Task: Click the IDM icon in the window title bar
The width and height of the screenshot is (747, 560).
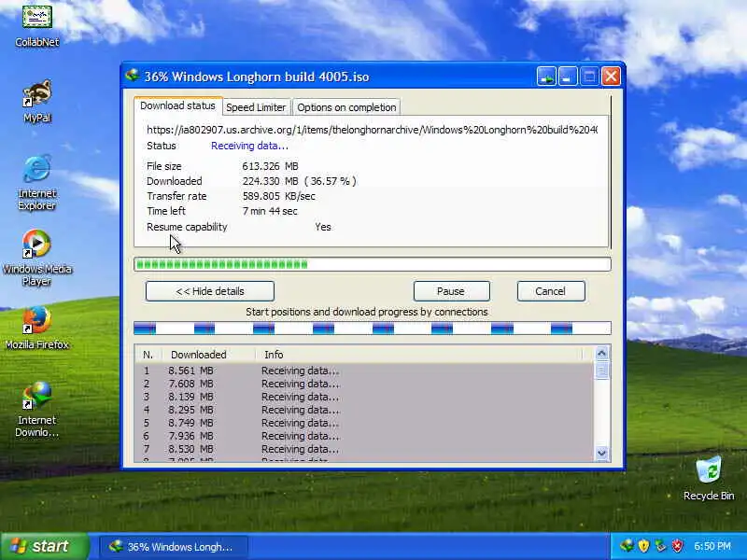Action: pyautogui.click(x=132, y=76)
